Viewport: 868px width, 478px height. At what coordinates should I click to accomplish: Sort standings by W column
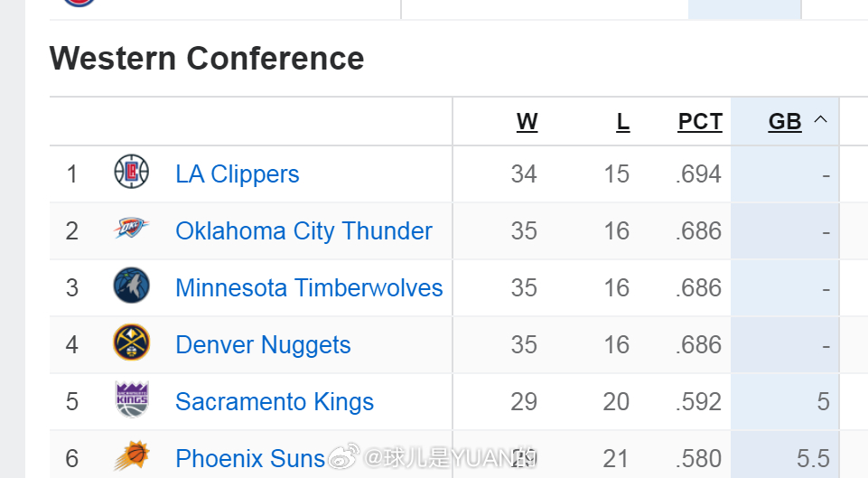pyautogui.click(x=527, y=121)
